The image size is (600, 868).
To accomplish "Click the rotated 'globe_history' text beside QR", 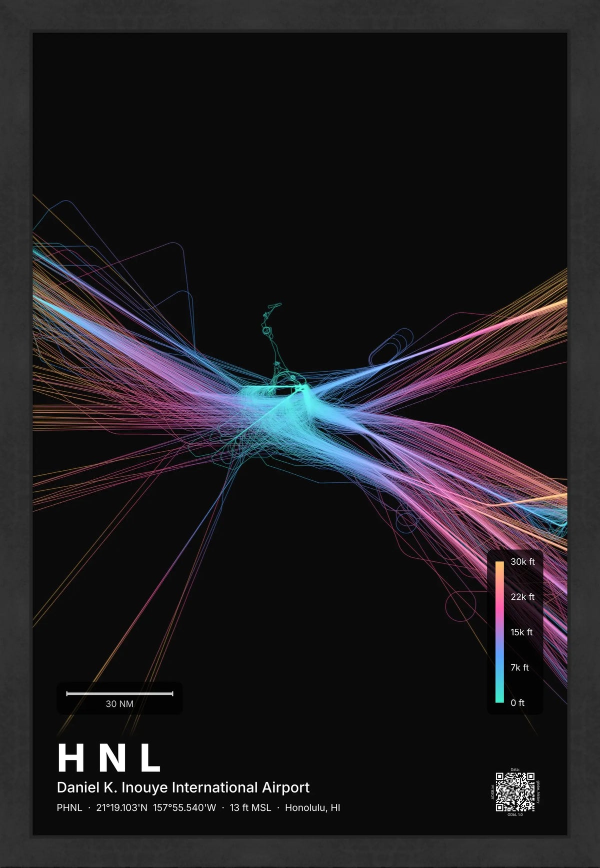I will coord(538,792).
